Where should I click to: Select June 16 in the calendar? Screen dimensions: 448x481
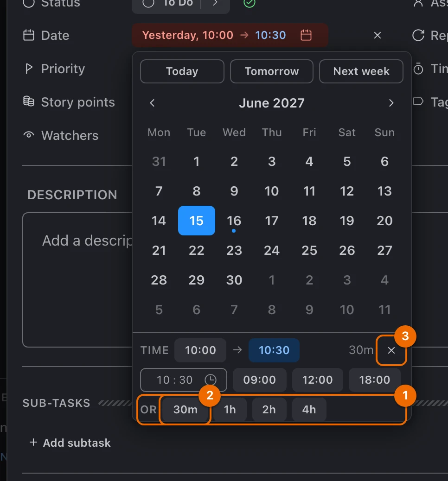(x=234, y=221)
